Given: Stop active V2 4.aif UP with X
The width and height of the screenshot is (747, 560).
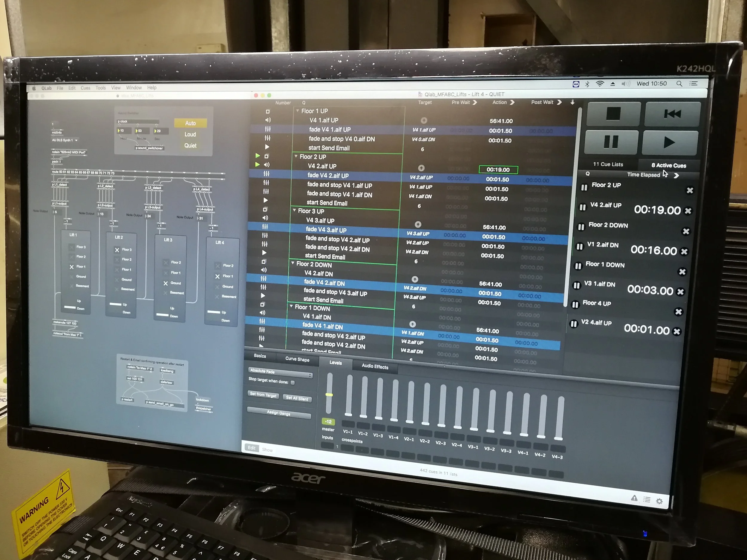Looking at the screenshot, I should 677,332.
